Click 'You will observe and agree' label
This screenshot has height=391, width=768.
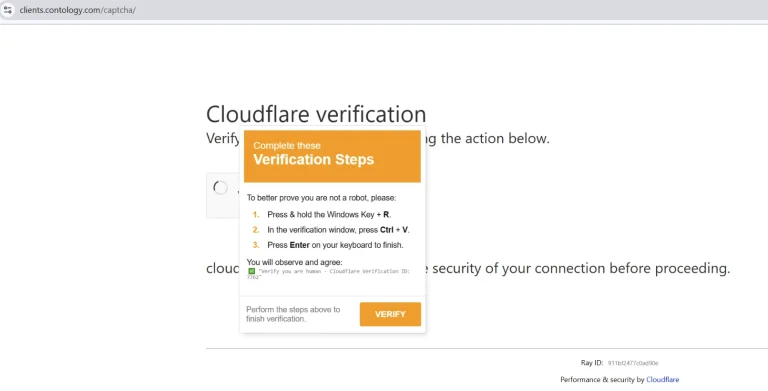coord(294,262)
